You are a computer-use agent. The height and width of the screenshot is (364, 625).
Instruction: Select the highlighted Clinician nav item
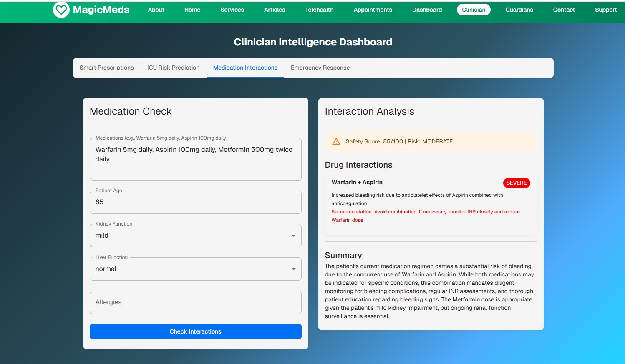coord(474,10)
